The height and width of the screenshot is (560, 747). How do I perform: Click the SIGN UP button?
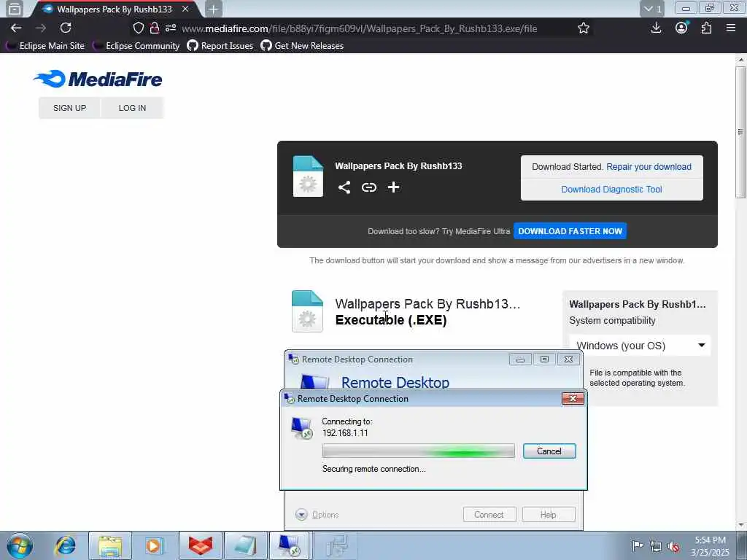(69, 108)
